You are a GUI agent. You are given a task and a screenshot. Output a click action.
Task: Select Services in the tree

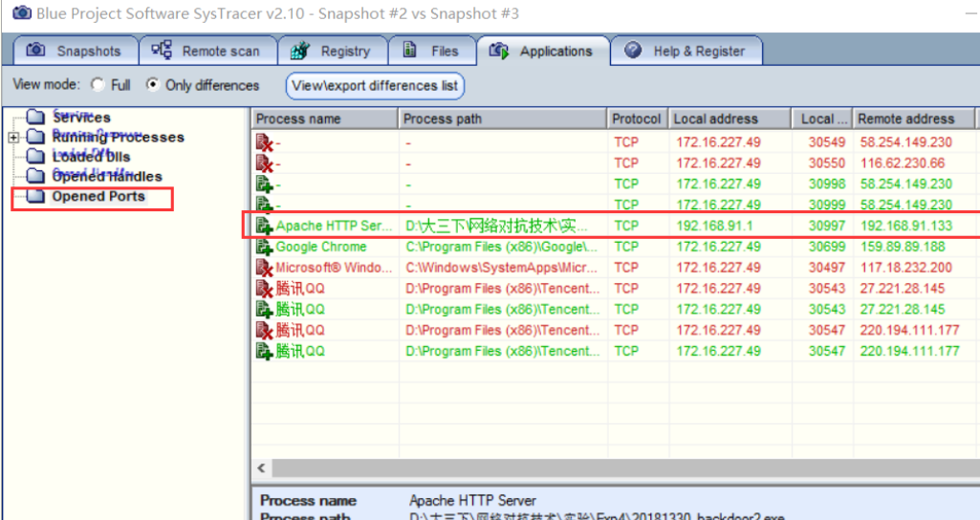81,117
